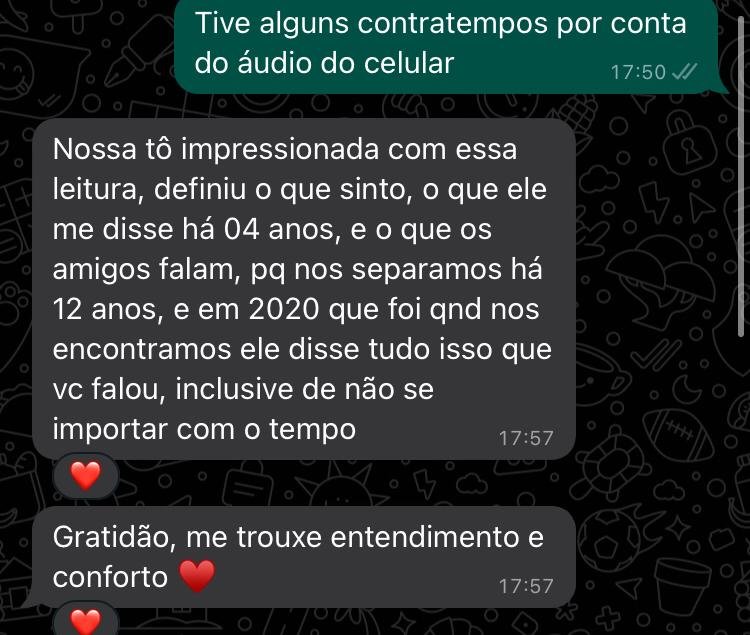Select the 'Gratidão, me trouxe entendimento' message bubble
Viewport: 750px width, 635px height.
point(304,557)
